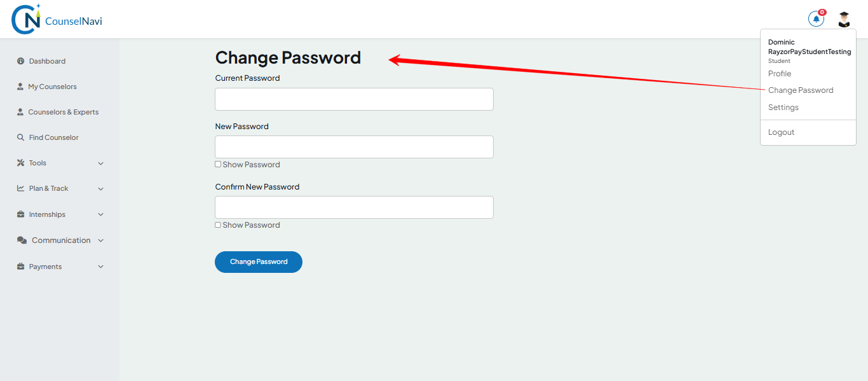The image size is (868, 381).
Task: Click inside the Current Password field
Action: click(x=353, y=99)
